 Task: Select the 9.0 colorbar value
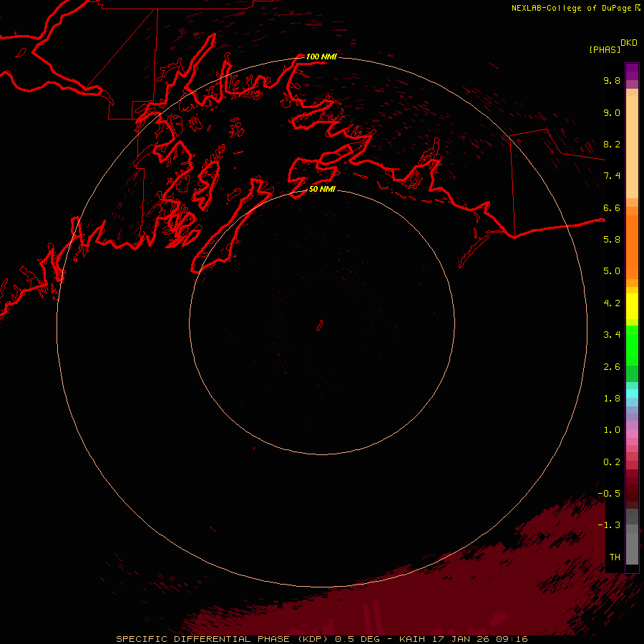point(612,112)
